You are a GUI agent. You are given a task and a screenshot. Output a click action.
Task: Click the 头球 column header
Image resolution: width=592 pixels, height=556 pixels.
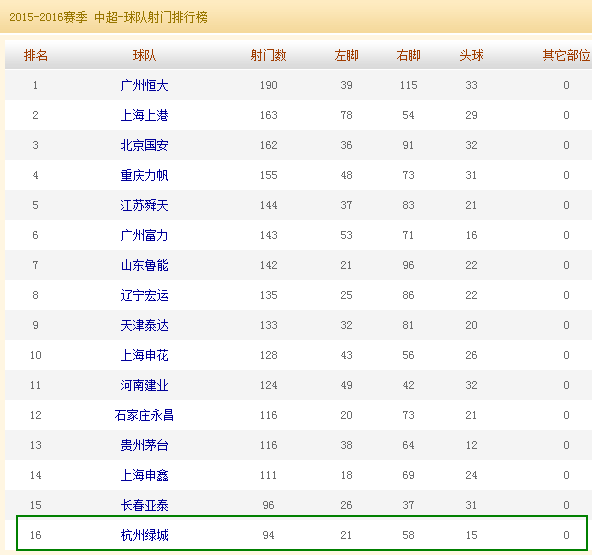pyautogui.click(x=471, y=55)
